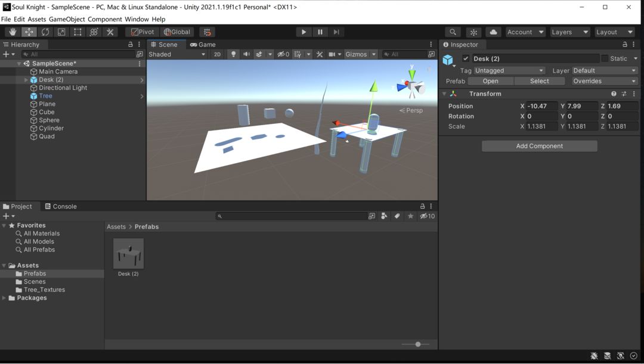Select All Materials favorite
Screen dimensions: 644x364
(42, 234)
